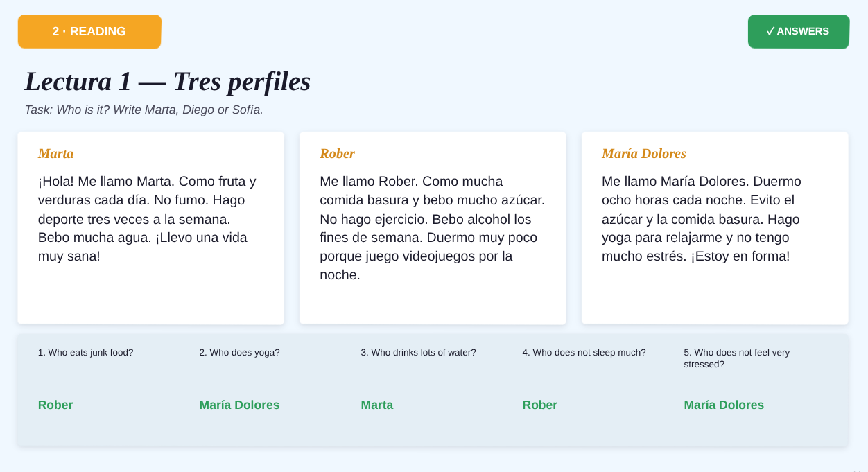Click the Rober profile name heading
Viewport: 868px width, 472px height.
coord(338,154)
